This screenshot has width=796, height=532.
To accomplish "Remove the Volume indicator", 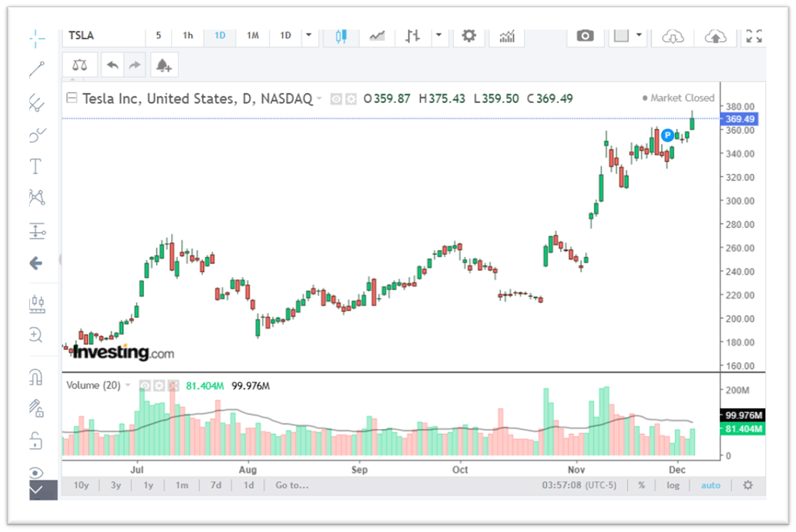I will click(173, 386).
